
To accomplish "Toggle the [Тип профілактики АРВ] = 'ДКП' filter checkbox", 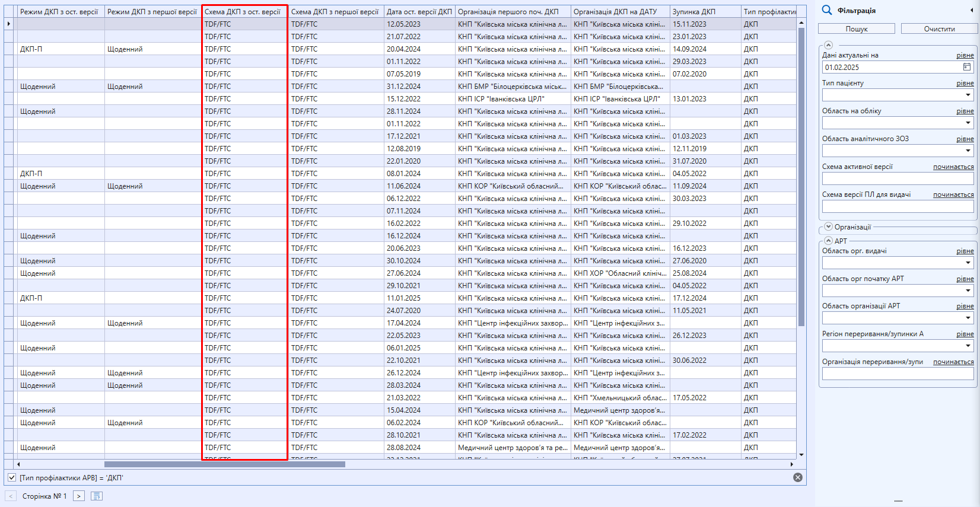I will (x=12, y=477).
